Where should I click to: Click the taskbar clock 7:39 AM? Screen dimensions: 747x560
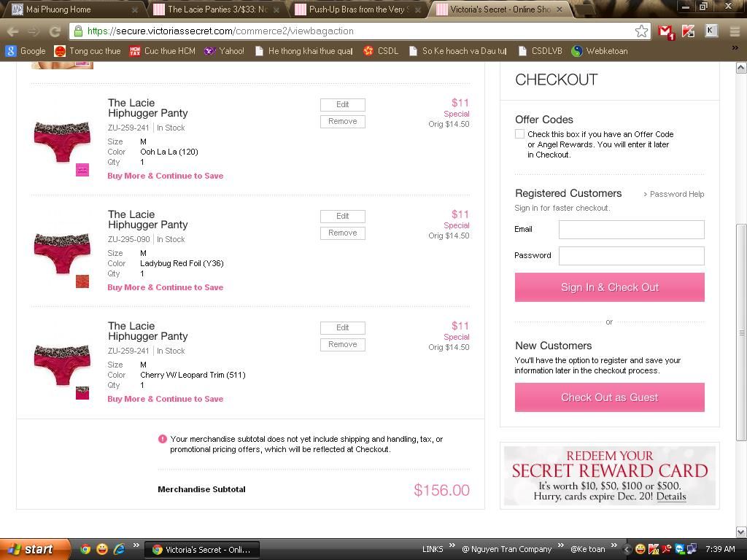pos(720,549)
